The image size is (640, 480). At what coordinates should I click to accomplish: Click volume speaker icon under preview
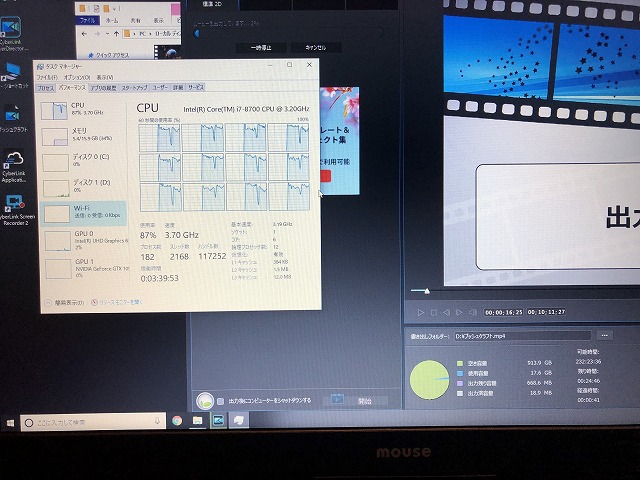[x=473, y=313]
